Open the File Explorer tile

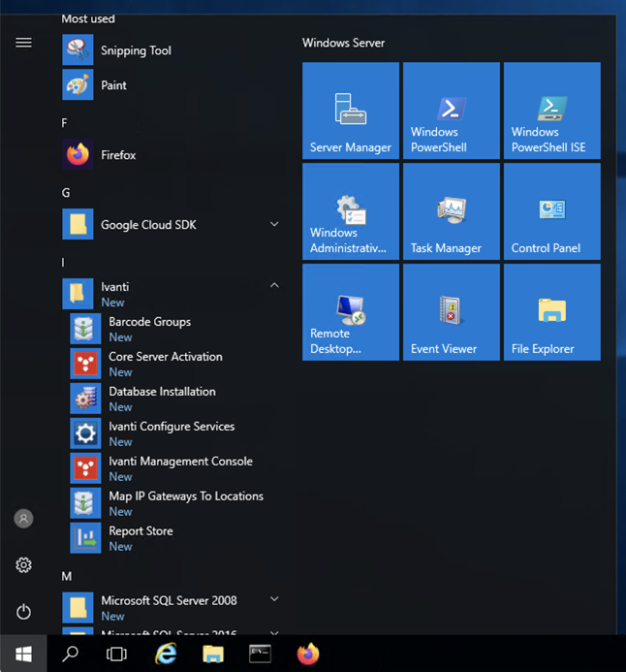[552, 312]
